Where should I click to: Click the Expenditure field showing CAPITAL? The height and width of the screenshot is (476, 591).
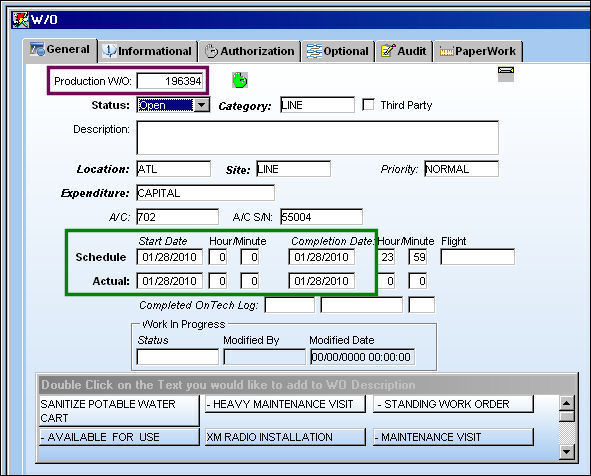pos(205,193)
